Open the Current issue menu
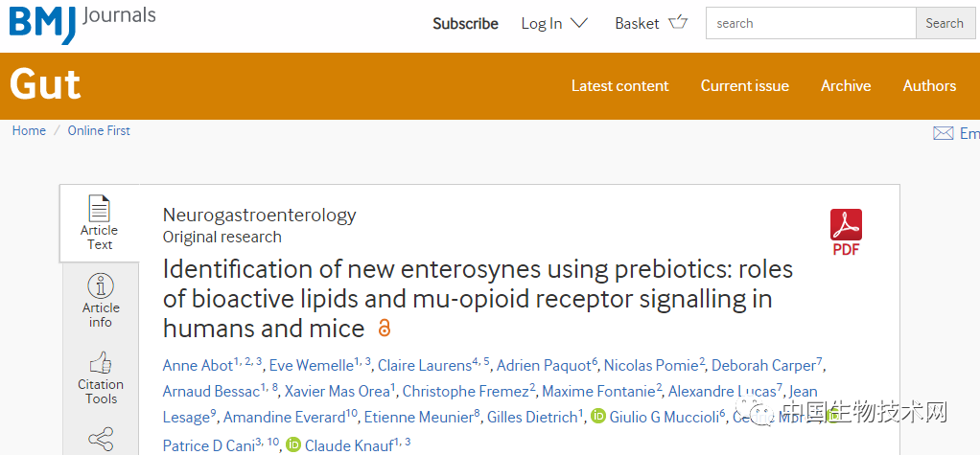 [744, 85]
